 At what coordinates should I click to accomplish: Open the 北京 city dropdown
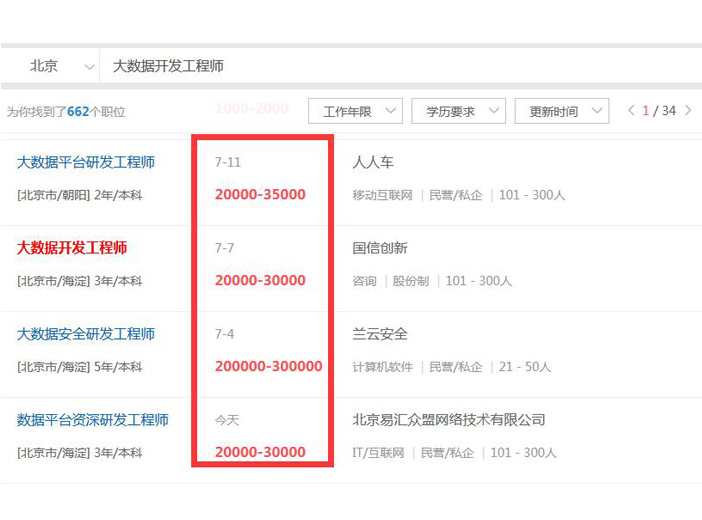60,66
